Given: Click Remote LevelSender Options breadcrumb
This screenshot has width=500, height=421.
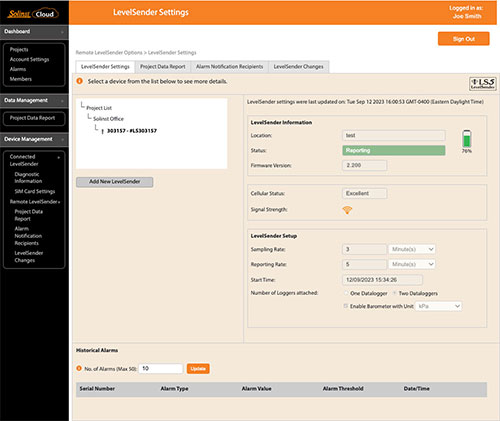Looking at the screenshot, I should point(109,53).
